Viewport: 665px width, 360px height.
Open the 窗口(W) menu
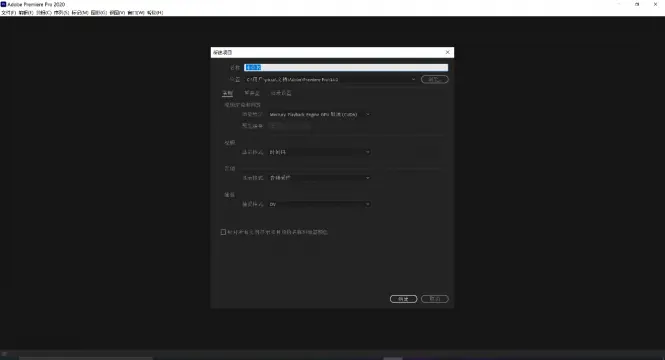pyautogui.click(x=136, y=13)
